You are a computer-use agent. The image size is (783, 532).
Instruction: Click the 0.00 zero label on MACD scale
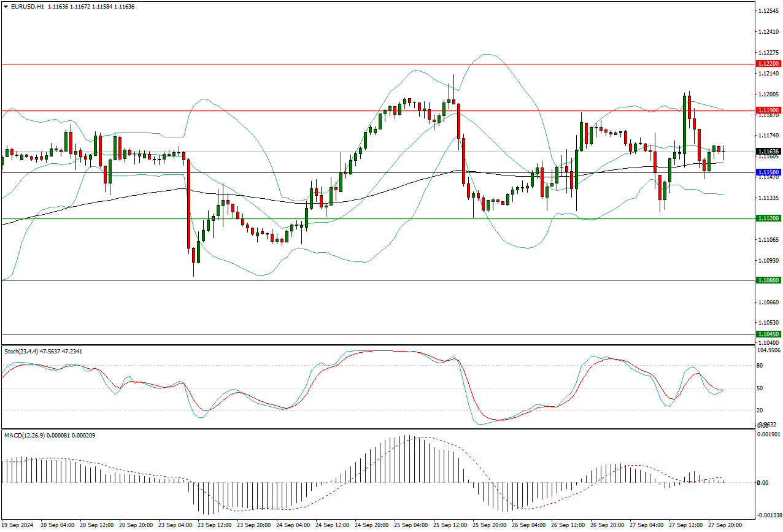[762, 483]
